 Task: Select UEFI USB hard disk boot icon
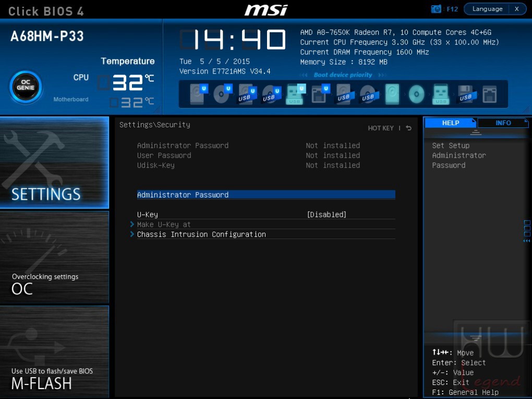coord(247,94)
